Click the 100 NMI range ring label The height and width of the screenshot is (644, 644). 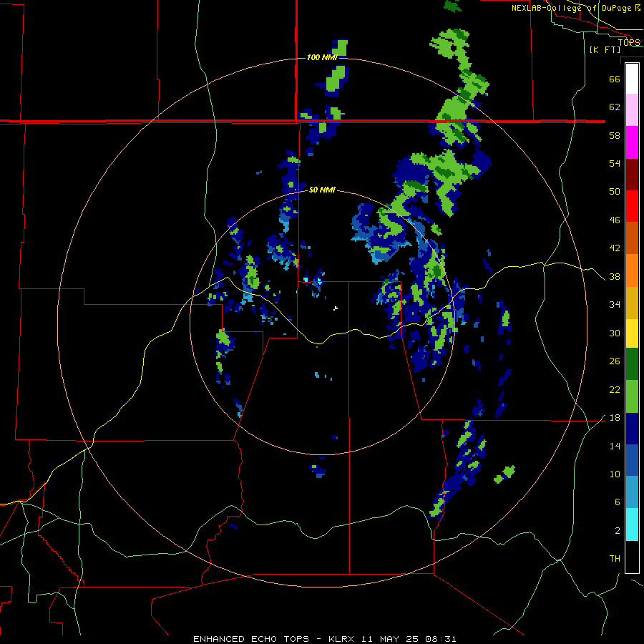coord(322,57)
